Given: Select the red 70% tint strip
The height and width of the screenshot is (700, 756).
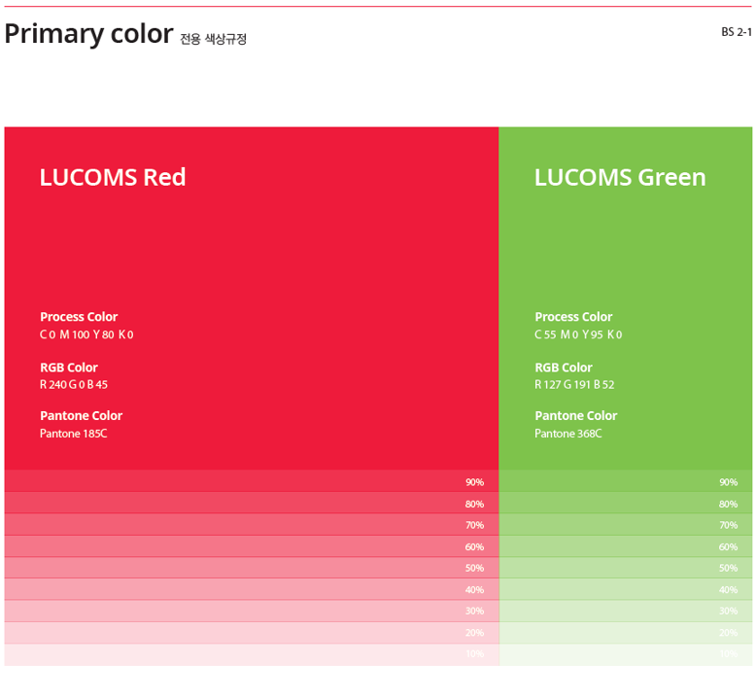Looking at the screenshot, I should point(252,524).
